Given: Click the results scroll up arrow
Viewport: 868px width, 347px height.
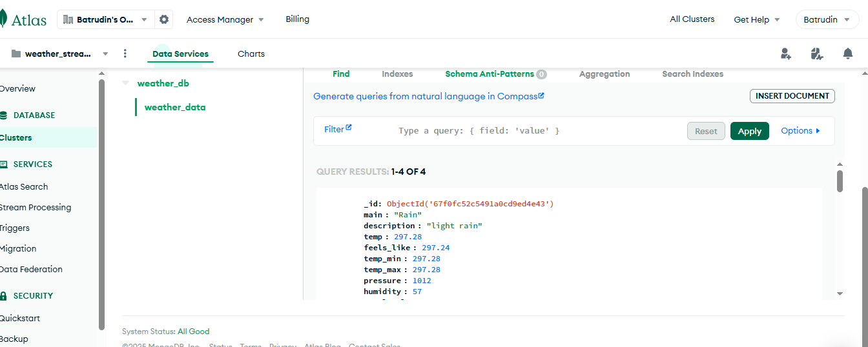Looking at the screenshot, I should pos(840,164).
